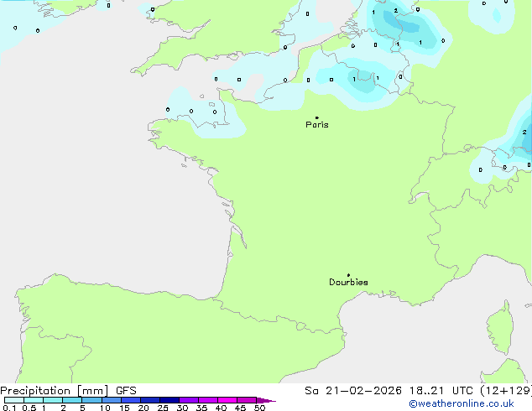Select legend swatch between 40 and 45
Viewport: 532px width, 411px height.
(x=227, y=400)
